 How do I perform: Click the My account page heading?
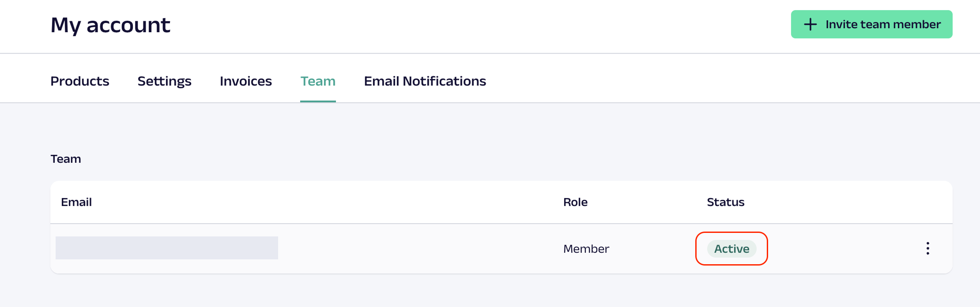(110, 25)
